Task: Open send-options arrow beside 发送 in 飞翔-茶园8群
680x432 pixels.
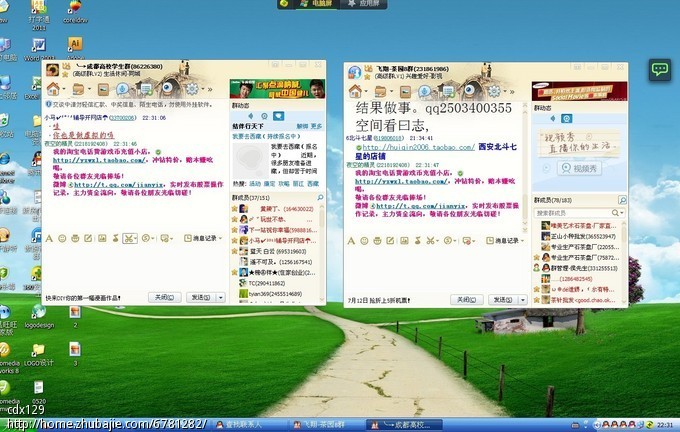Action: coord(523,300)
